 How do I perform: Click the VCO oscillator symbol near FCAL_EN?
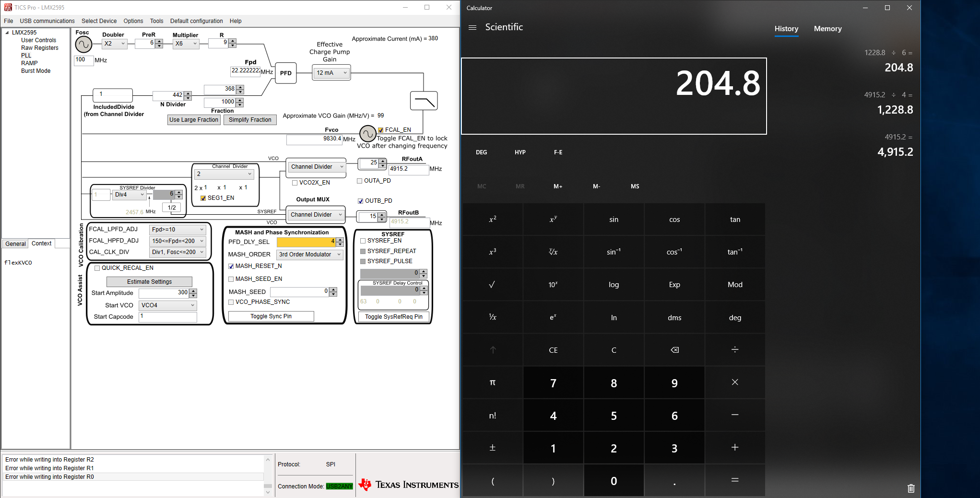pyautogui.click(x=367, y=133)
